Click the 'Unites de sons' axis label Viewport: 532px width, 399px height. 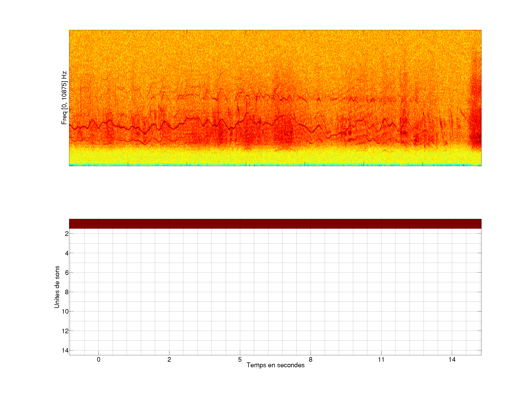(x=57, y=287)
